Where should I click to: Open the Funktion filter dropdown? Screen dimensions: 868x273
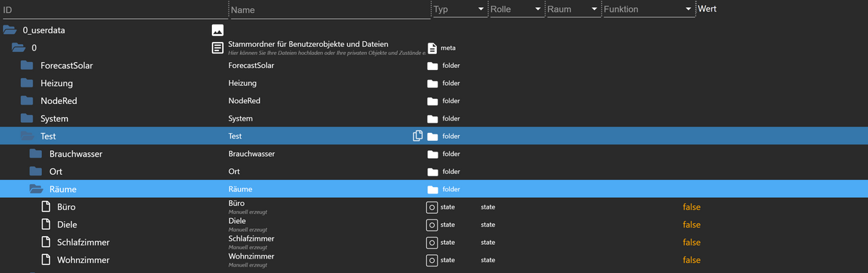coord(648,10)
